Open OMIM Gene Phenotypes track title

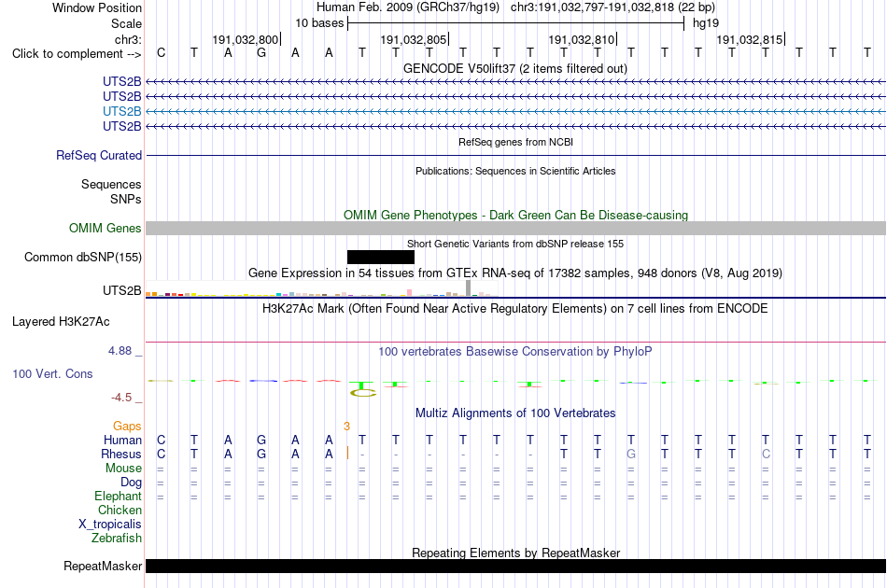click(515, 215)
